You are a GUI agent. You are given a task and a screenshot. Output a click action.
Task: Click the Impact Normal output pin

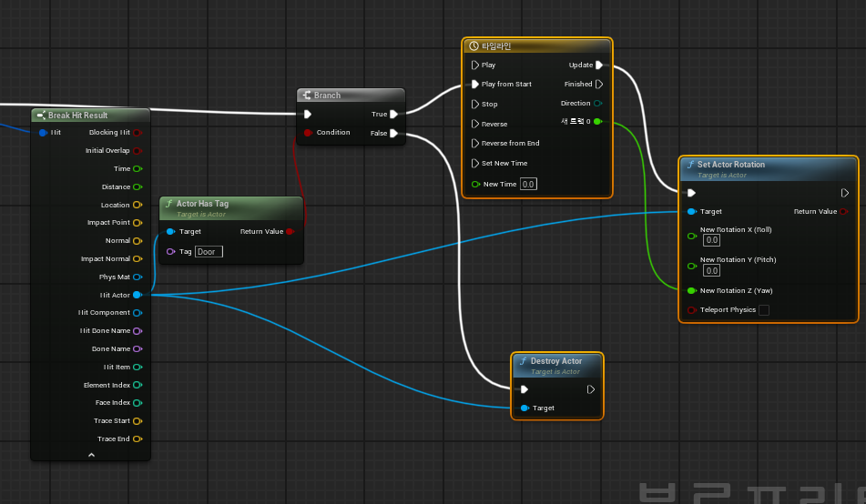(138, 259)
